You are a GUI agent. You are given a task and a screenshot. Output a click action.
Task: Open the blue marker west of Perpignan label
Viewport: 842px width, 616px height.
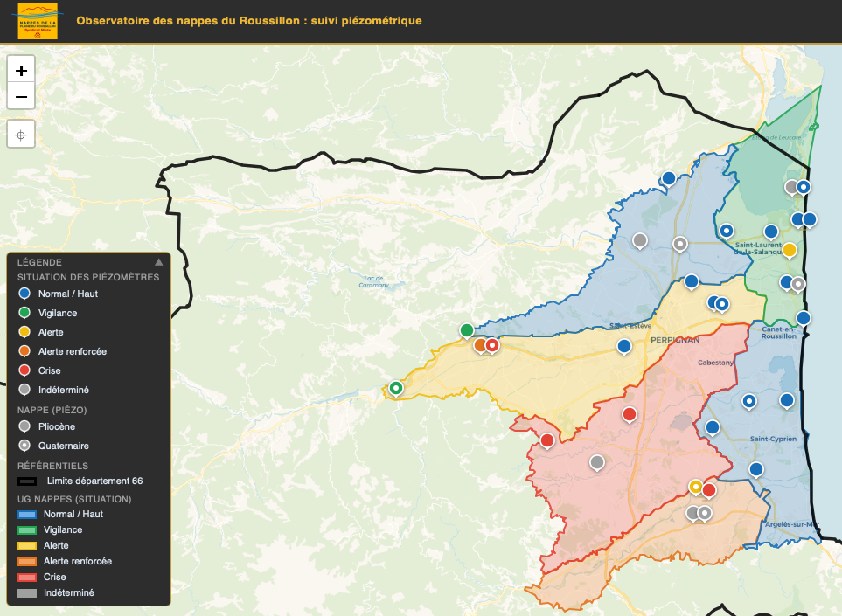pyautogui.click(x=624, y=347)
